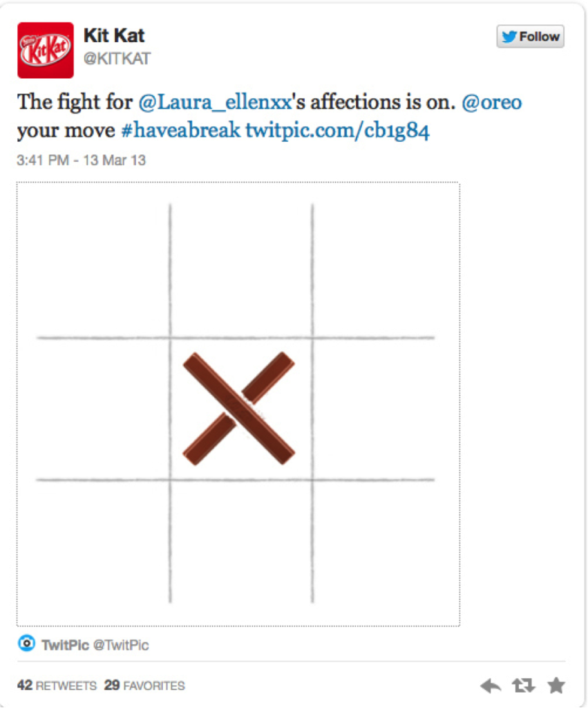Click the 3:41 PM - 13 Mar 13 timestamp
This screenshot has width=588, height=708.
tap(82, 160)
